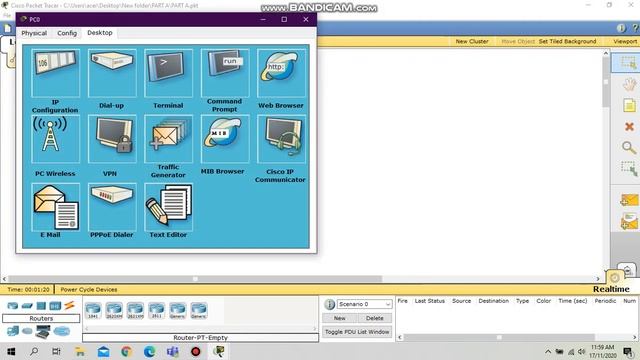The image size is (640, 360).
Task: Show hidden system tray icons
Action: 548,351
